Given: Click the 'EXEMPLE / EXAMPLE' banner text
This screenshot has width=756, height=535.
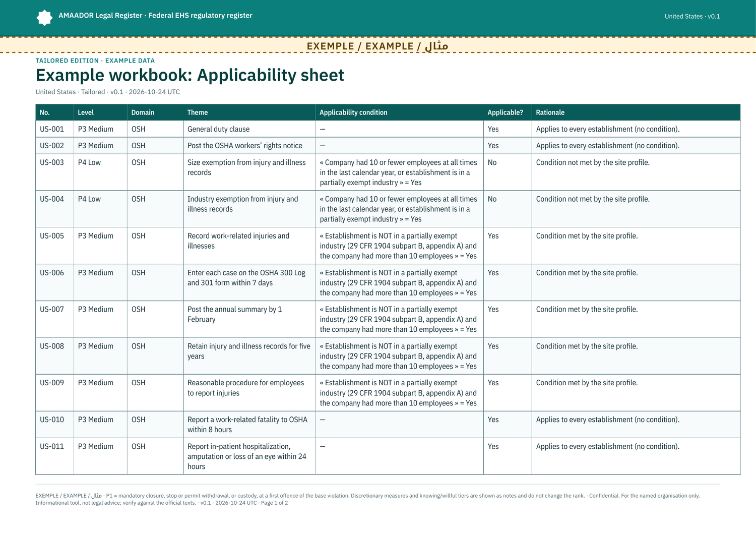Looking at the screenshot, I should pyautogui.click(x=377, y=46).
